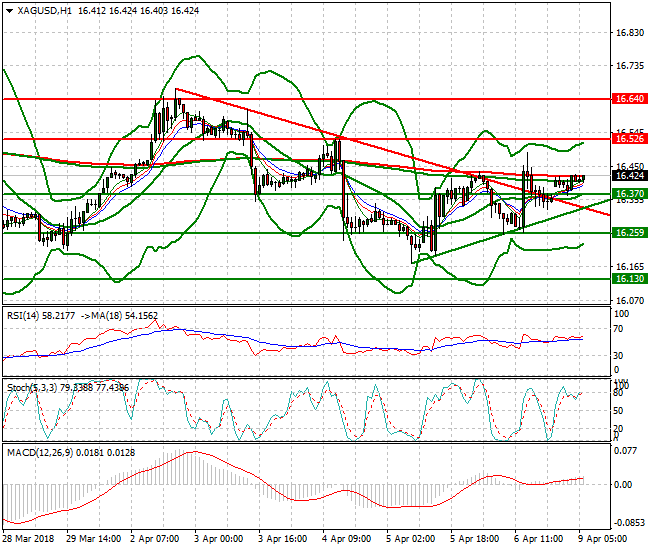Click the 16.130 green support price label
Image resolution: width=650 pixels, height=550 pixels.
click(629, 279)
